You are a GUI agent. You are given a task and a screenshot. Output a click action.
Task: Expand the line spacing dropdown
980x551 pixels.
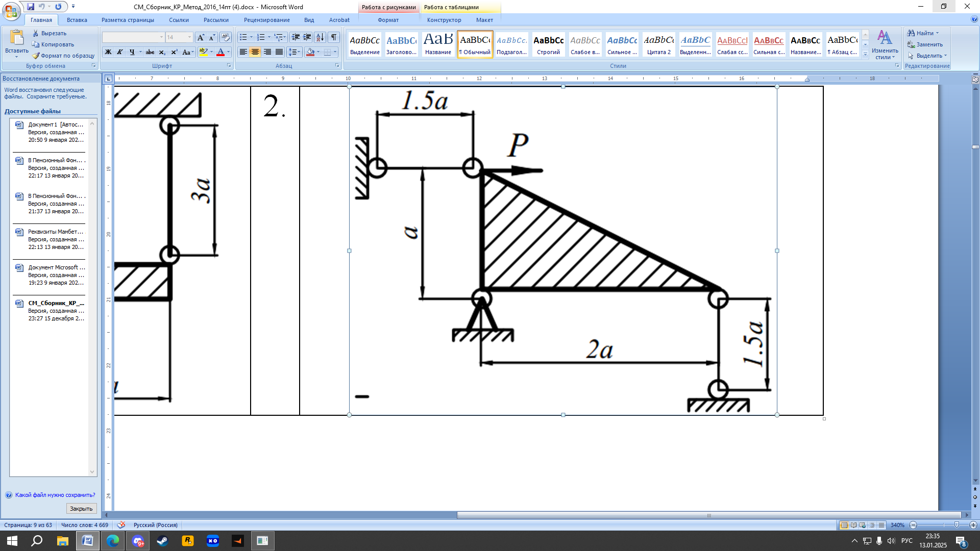[x=300, y=52]
